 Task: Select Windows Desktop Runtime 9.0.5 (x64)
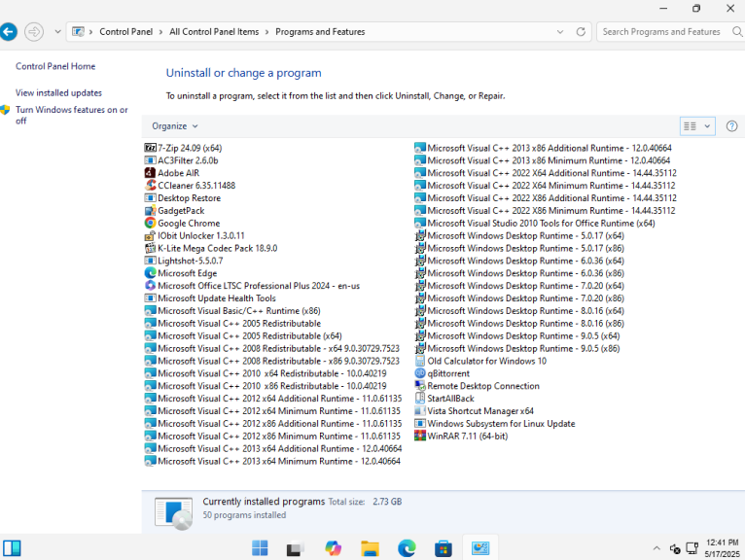(517, 335)
